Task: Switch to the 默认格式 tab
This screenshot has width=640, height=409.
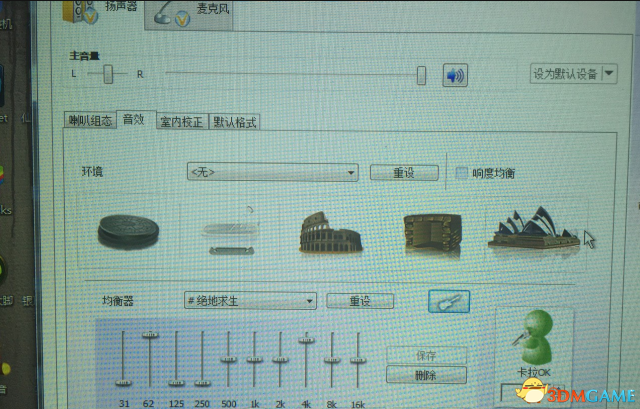Action: point(234,122)
